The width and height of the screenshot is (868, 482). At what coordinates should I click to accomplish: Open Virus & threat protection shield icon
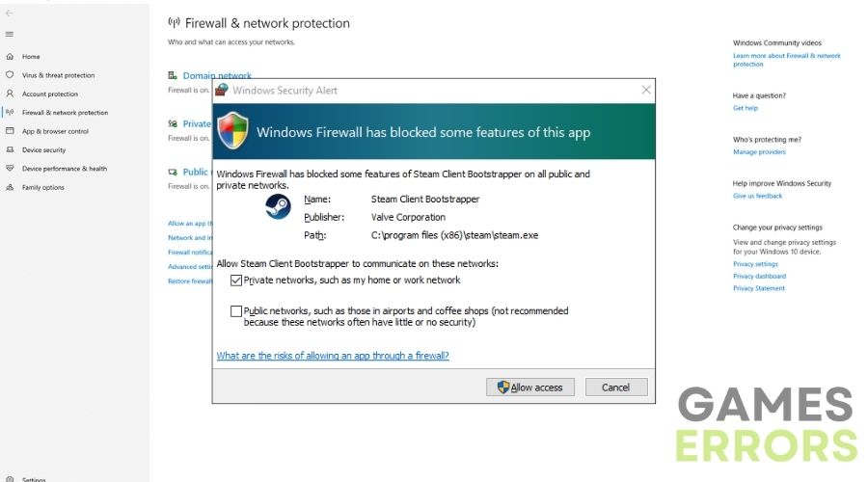pos(10,74)
